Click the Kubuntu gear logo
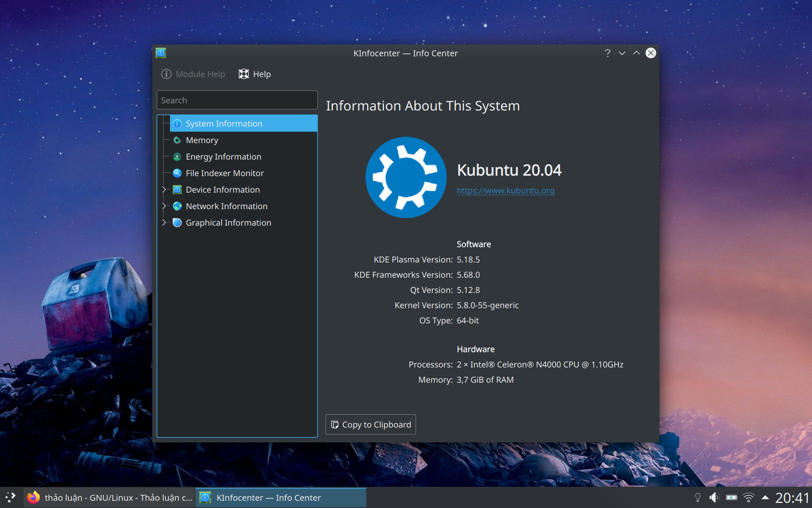Viewport: 812px width, 508px height. (406, 177)
